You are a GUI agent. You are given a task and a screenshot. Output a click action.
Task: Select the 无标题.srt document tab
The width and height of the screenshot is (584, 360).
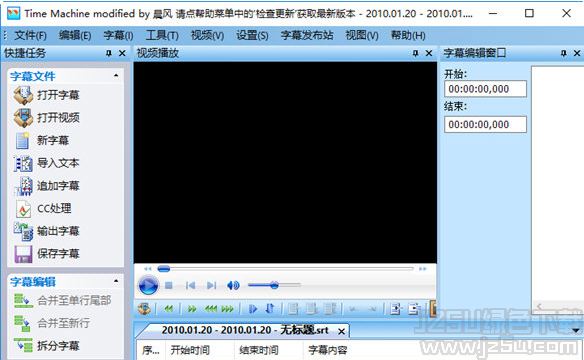(x=245, y=330)
